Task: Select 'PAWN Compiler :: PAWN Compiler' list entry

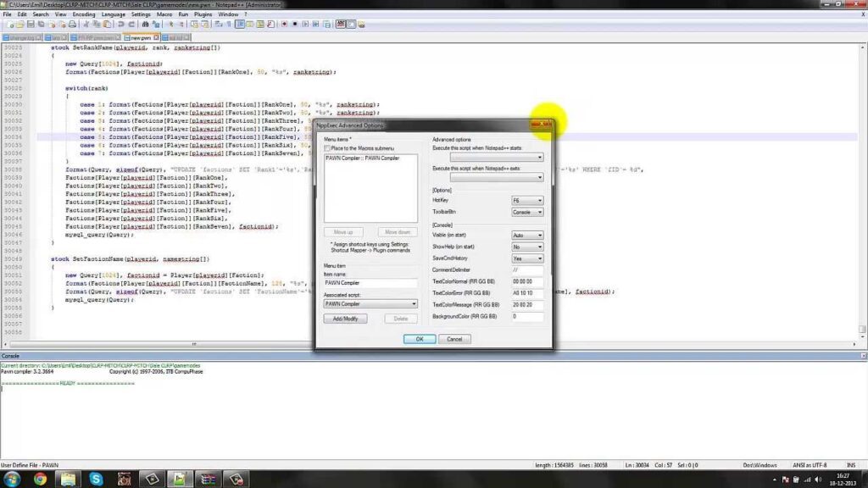Action: coord(363,158)
